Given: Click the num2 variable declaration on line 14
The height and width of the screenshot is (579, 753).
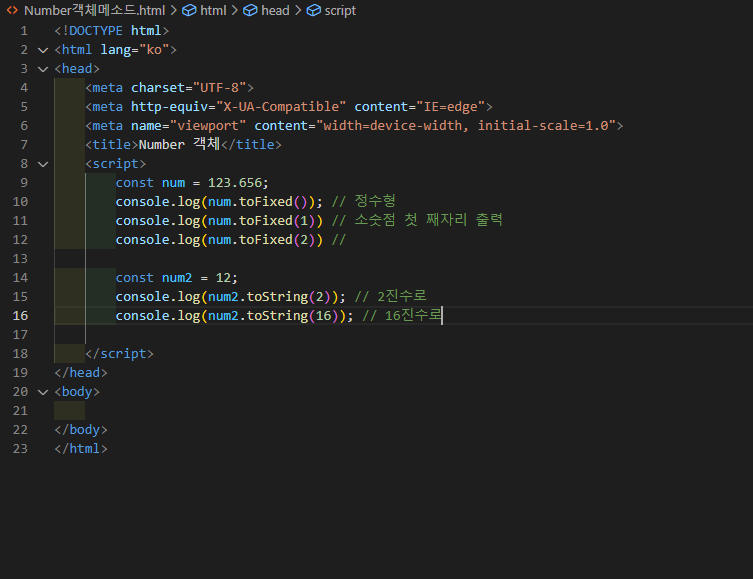Looking at the screenshot, I should [x=177, y=277].
